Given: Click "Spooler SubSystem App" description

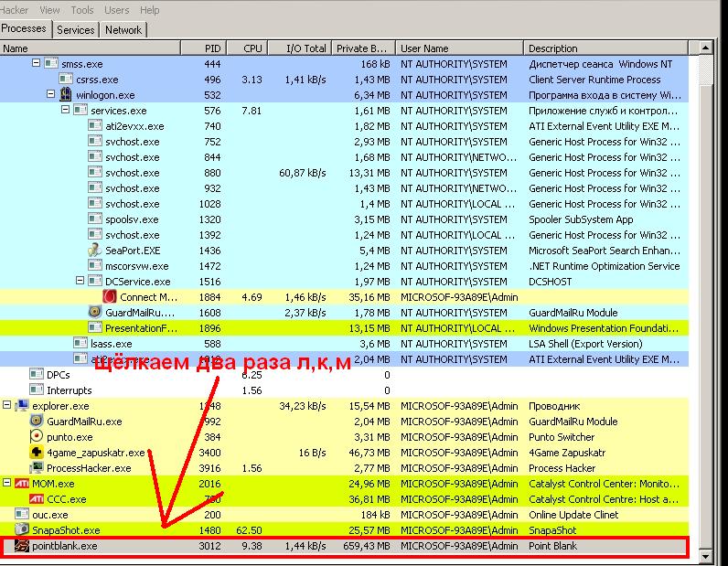Looking at the screenshot, I should [x=581, y=219].
